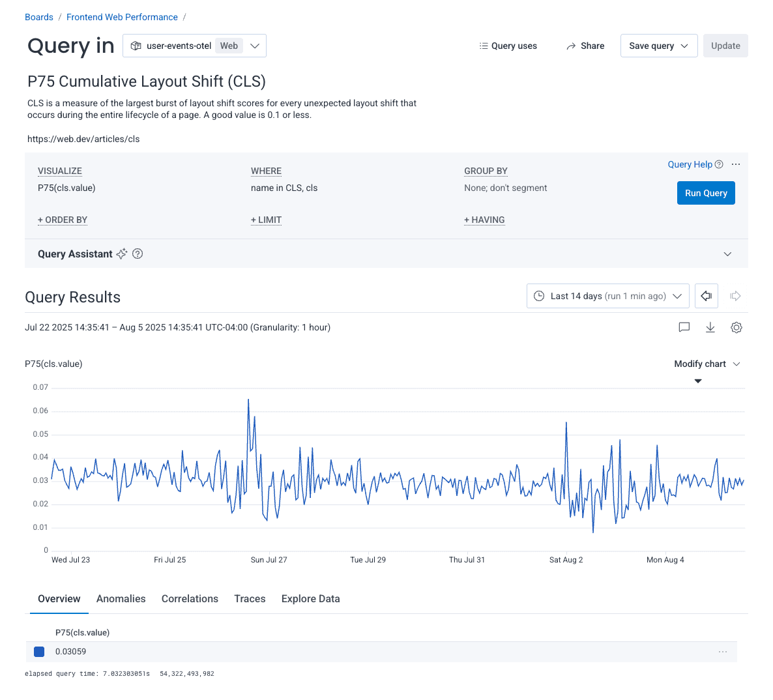
Task: Click the Query Assistant help question mark
Action: (x=138, y=254)
